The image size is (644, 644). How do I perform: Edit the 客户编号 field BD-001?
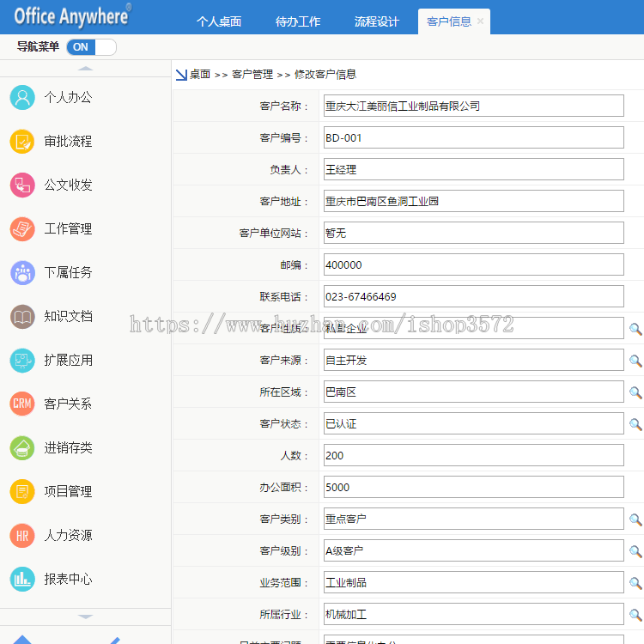(x=473, y=137)
